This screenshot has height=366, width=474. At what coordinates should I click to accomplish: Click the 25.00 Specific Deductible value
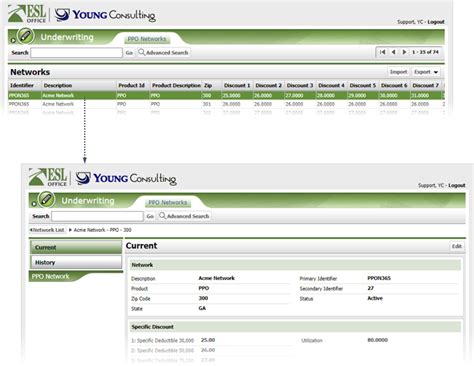(x=208, y=340)
